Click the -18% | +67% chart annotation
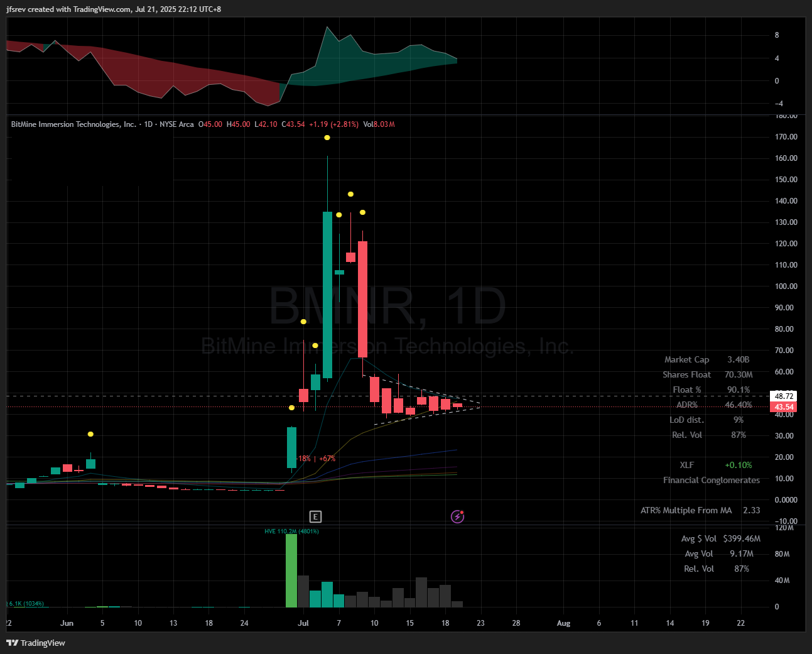This screenshot has width=812, height=654. (x=316, y=459)
